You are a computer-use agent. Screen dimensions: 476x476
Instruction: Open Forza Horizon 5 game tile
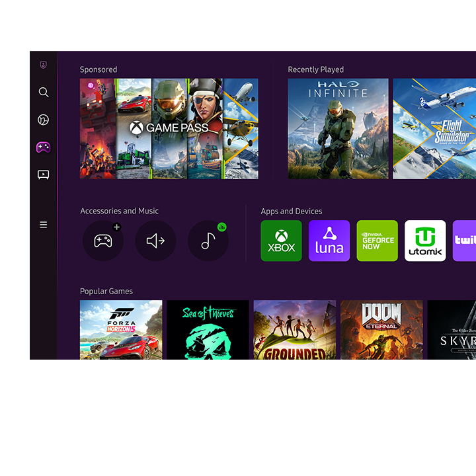tap(121, 330)
